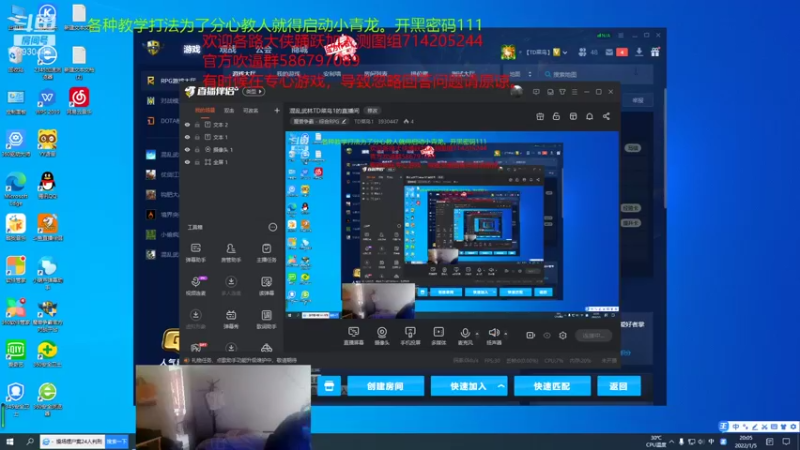This screenshot has width=800, height=450.
Task: Collapse the 工具箱 toolbox panel
Action: click(272, 227)
